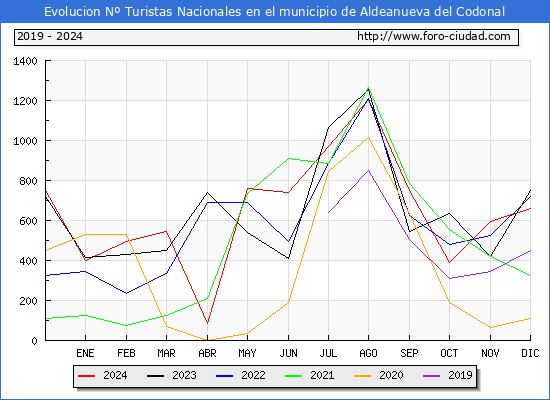Image resolution: width=550 pixels, height=400 pixels.
Task: Click the chart title banner
Action: click(275, 11)
